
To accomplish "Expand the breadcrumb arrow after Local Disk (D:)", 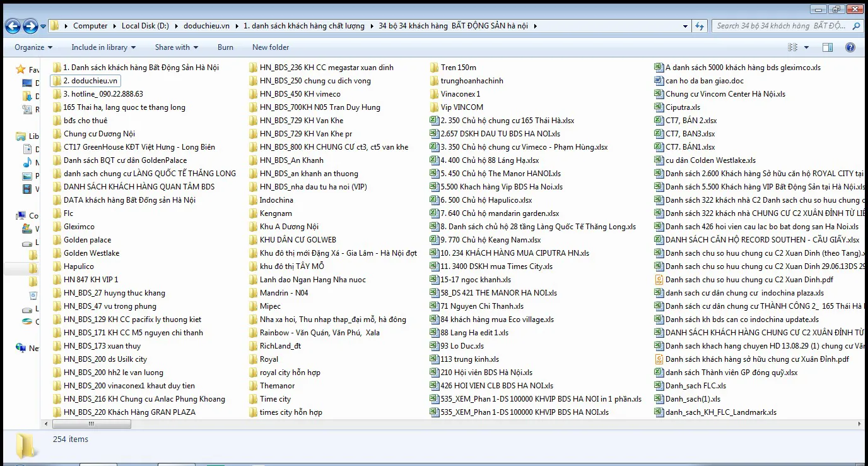I will pyautogui.click(x=177, y=26).
